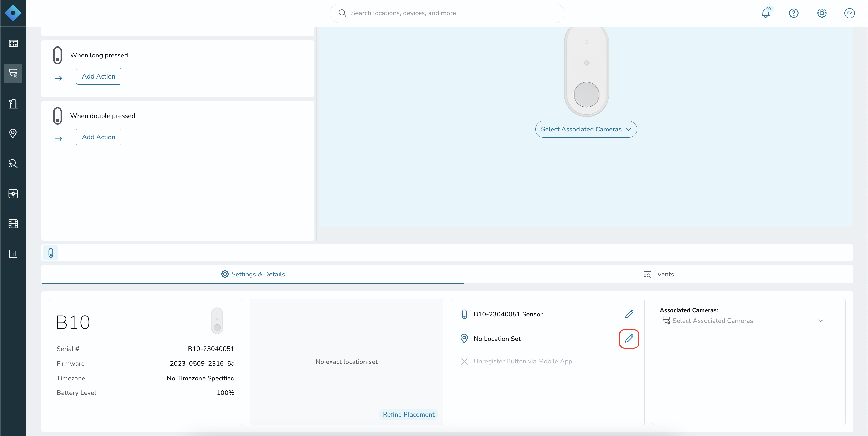868x436 pixels.
Task: Edit the B10-23040051 Sensor name
Action: coord(629,314)
